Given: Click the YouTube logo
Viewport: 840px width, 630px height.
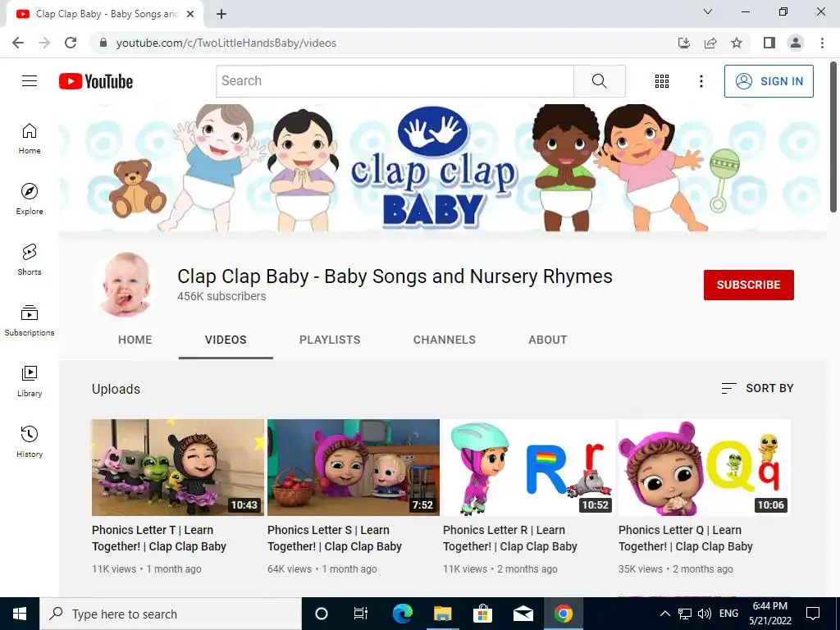Looking at the screenshot, I should (x=96, y=81).
